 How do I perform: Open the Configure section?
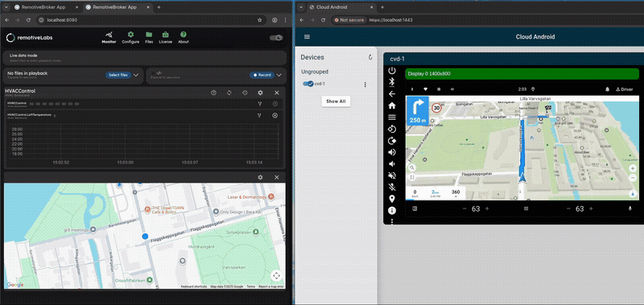pos(130,37)
